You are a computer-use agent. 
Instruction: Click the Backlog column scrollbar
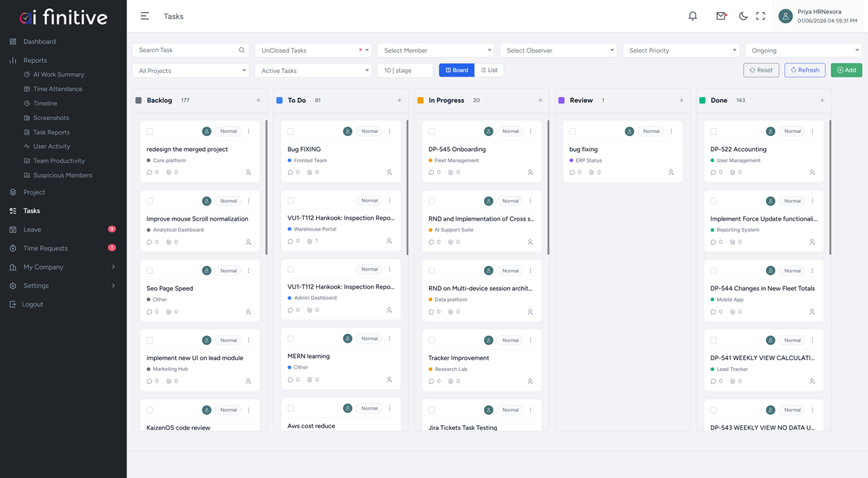coord(267,187)
